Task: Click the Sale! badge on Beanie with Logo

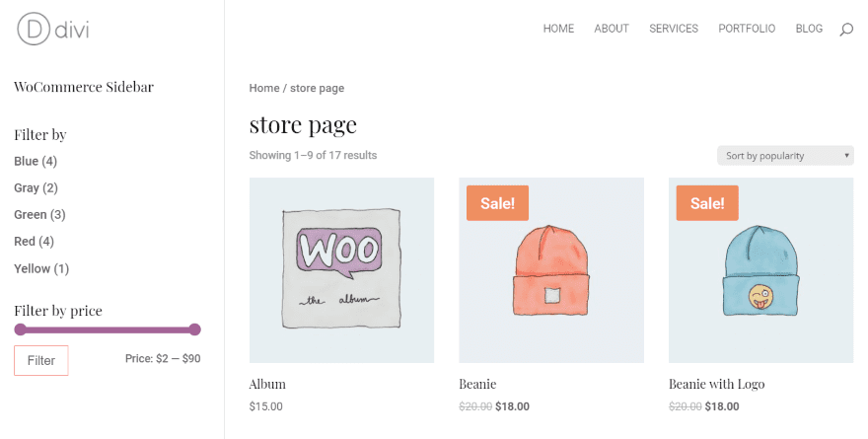Action: [x=707, y=203]
